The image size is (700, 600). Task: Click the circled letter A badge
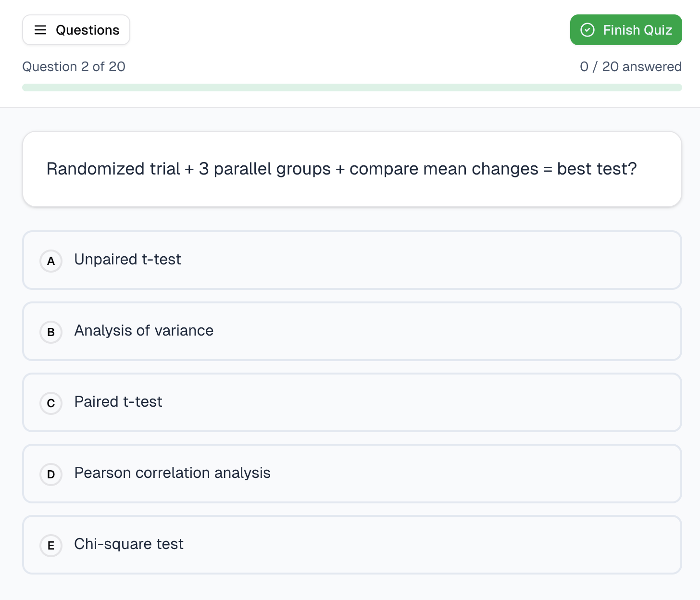pyautogui.click(x=50, y=261)
